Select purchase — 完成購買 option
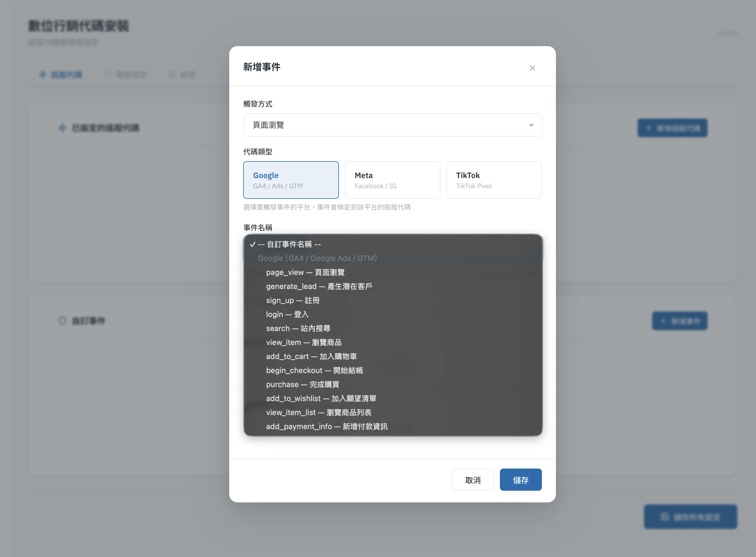The width and height of the screenshot is (756, 557). click(302, 384)
